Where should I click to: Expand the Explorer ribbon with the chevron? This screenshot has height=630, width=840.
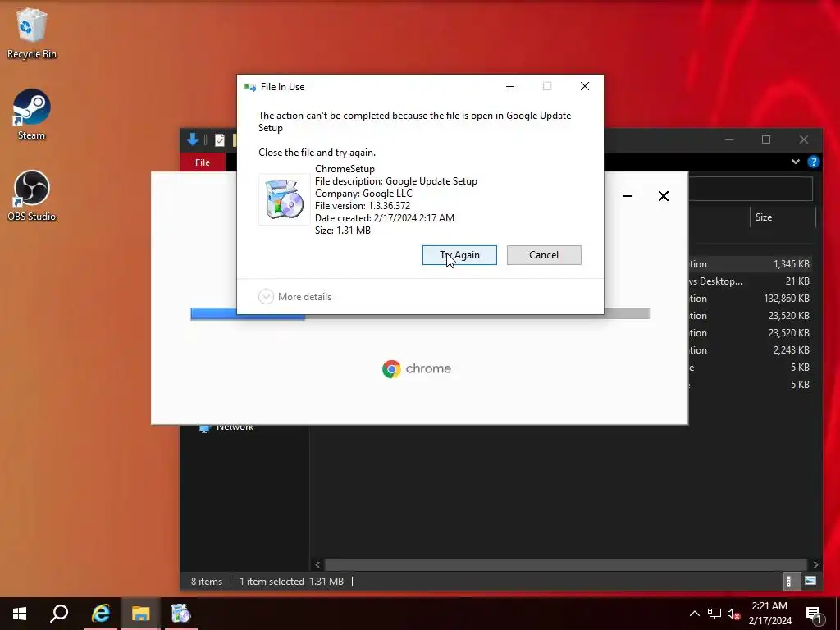[x=795, y=162]
